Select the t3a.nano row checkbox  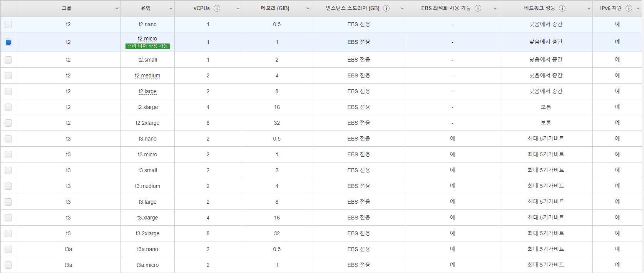click(8, 249)
